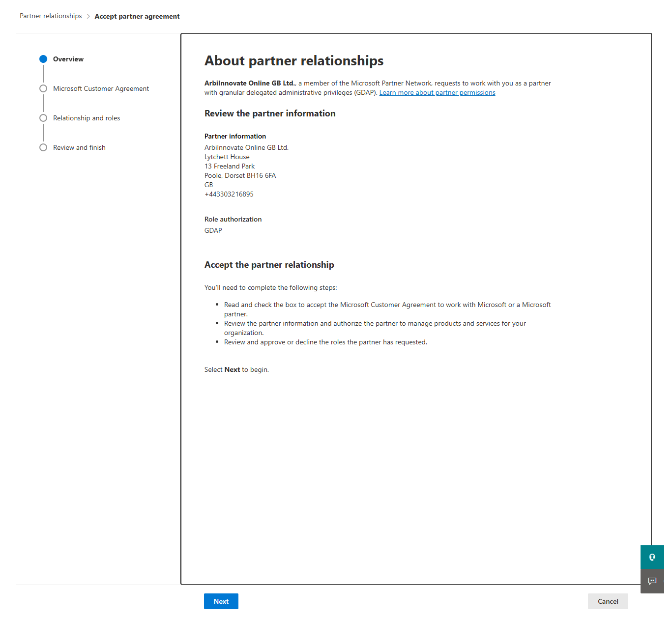Screen dimensions: 672x617
Task: Click the Select Next to begin text
Action: coord(236,369)
